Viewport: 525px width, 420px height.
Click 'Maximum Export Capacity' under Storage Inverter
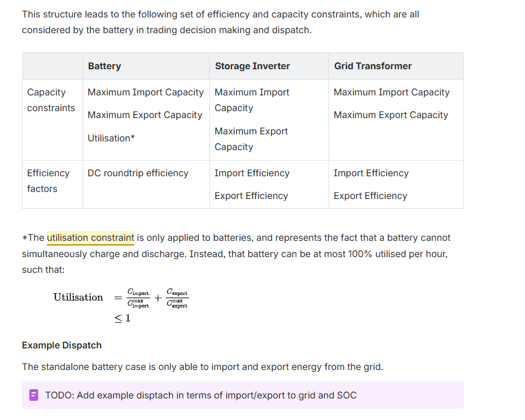[251, 139]
